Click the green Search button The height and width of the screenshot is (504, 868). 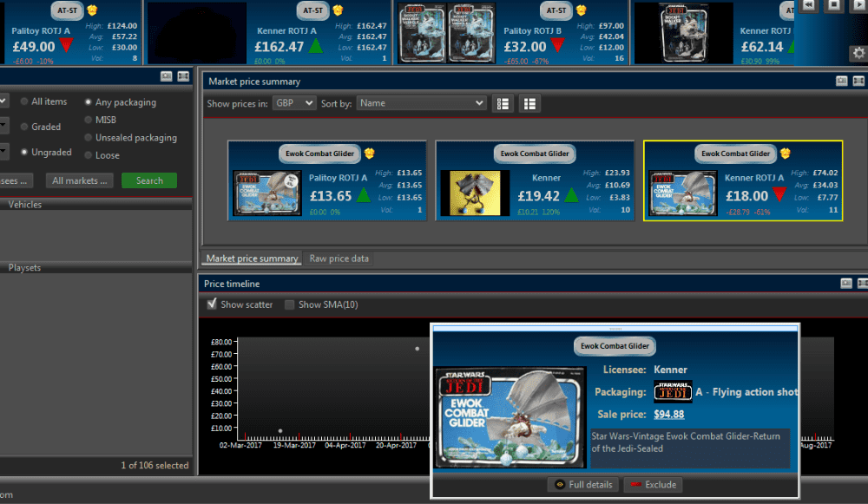tap(149, 180)
